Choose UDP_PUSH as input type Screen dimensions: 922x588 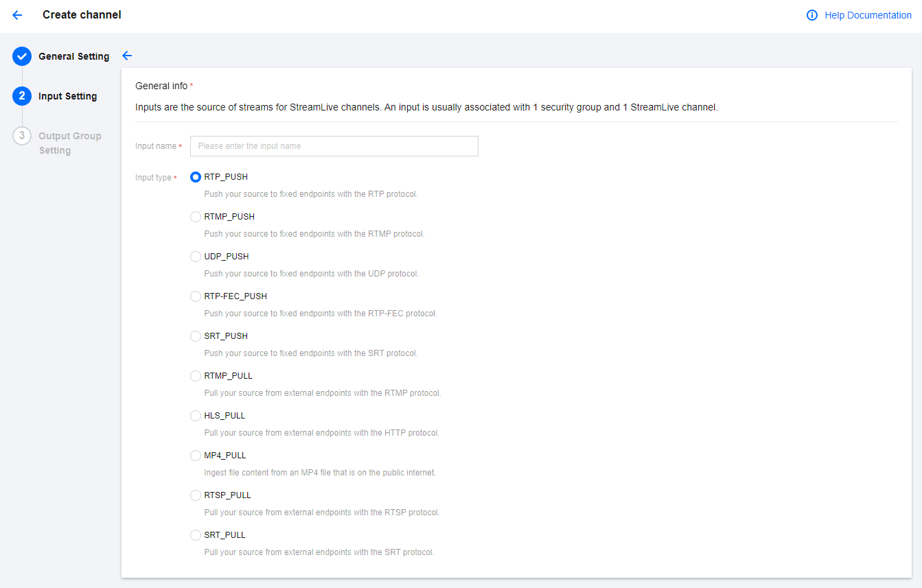coord(196,257)
